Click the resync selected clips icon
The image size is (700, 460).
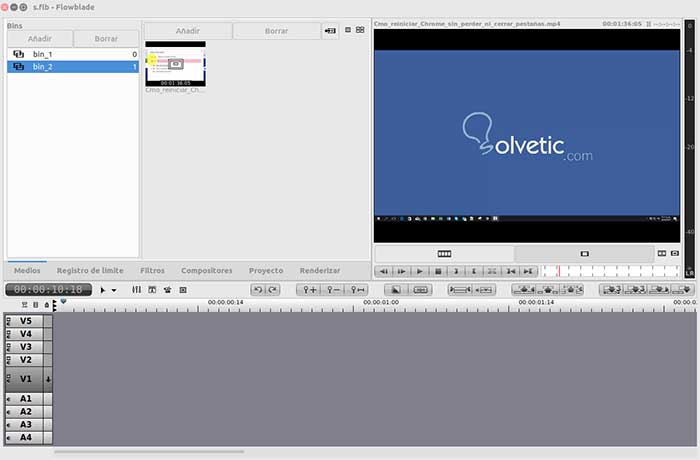[460, 290]
